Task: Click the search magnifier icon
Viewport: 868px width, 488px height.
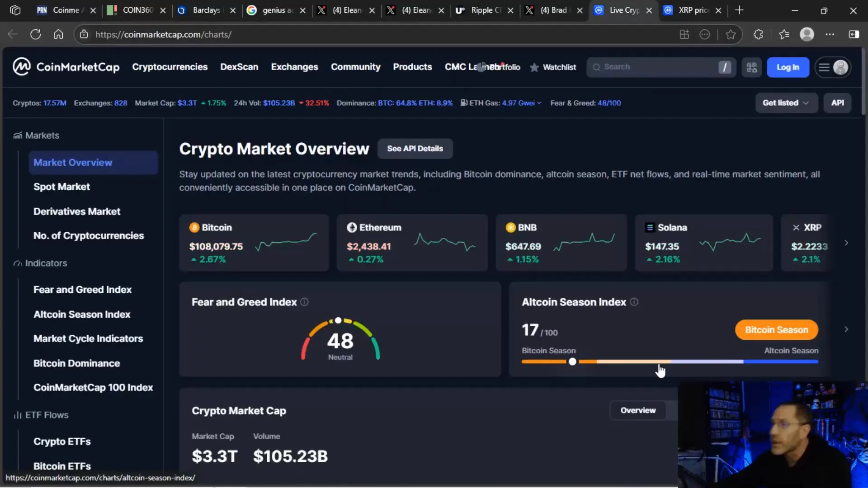Action: pyautogui.click(x=596, y=67)
